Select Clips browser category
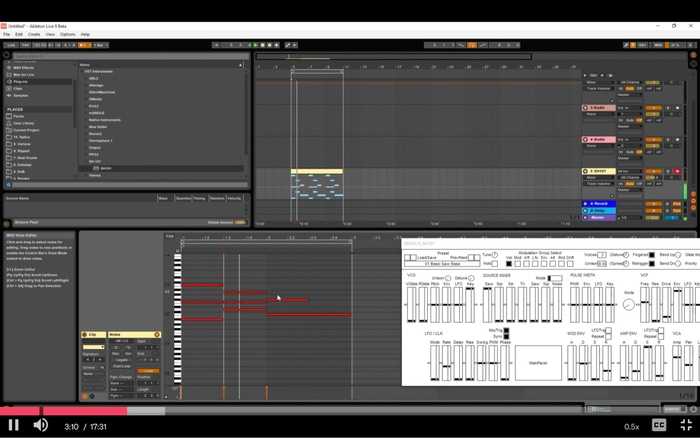Image resolution: width=700 pixels, height=438 pixels. pos(18,88)
